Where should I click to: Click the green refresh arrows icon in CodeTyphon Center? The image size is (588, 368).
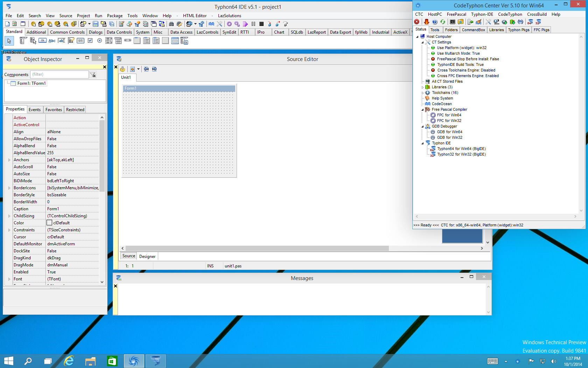[x=443, y=22]
